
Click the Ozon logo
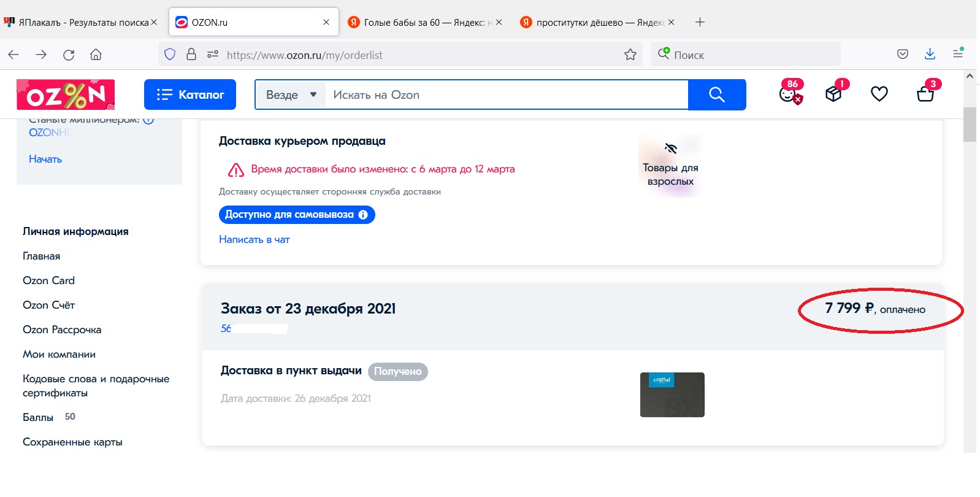click(x=66, y=94)
